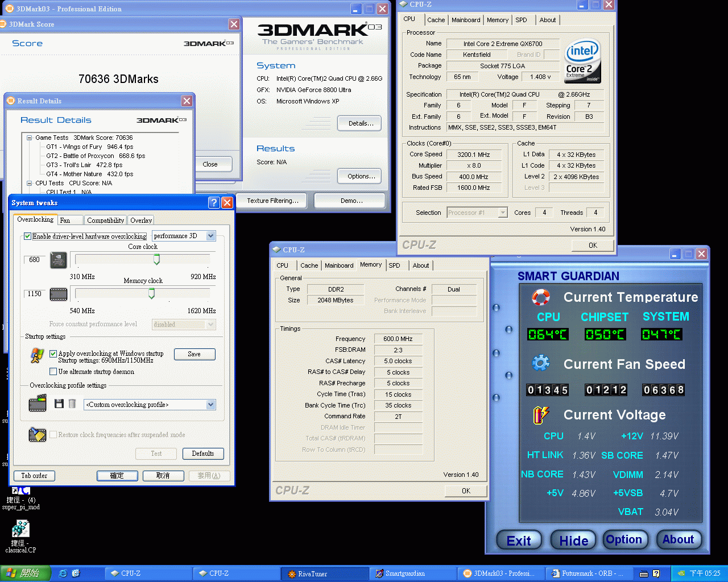Toggle Enable driver-level hardware overclocking checkbox
This screenshot has width=728, height=582.
pos(27,236)
